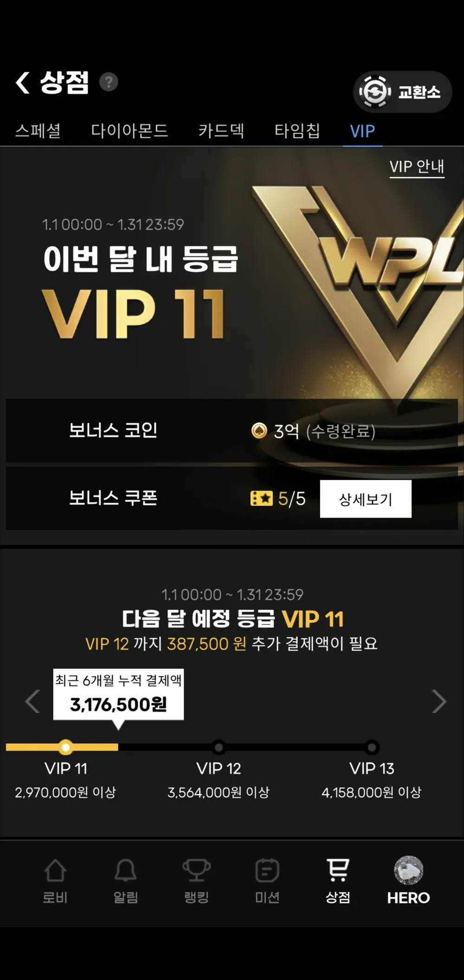Select 상점 cart icon in bottom bar

[x=338, y=870]
